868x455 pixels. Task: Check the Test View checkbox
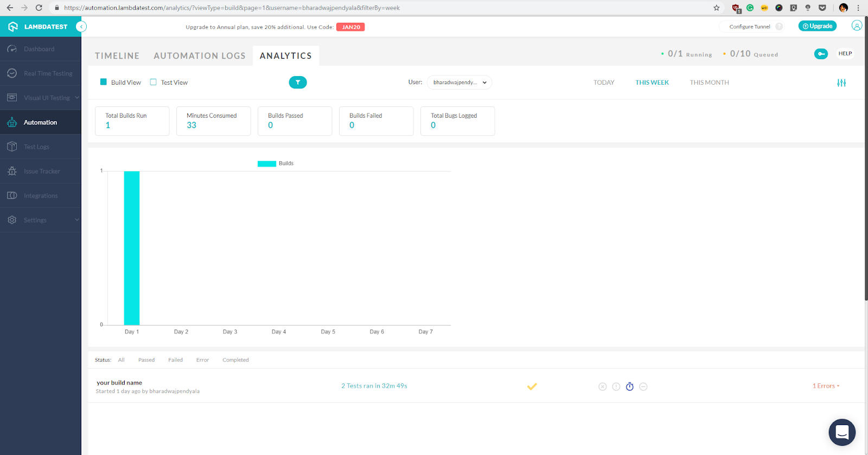[x=154, y=83]
